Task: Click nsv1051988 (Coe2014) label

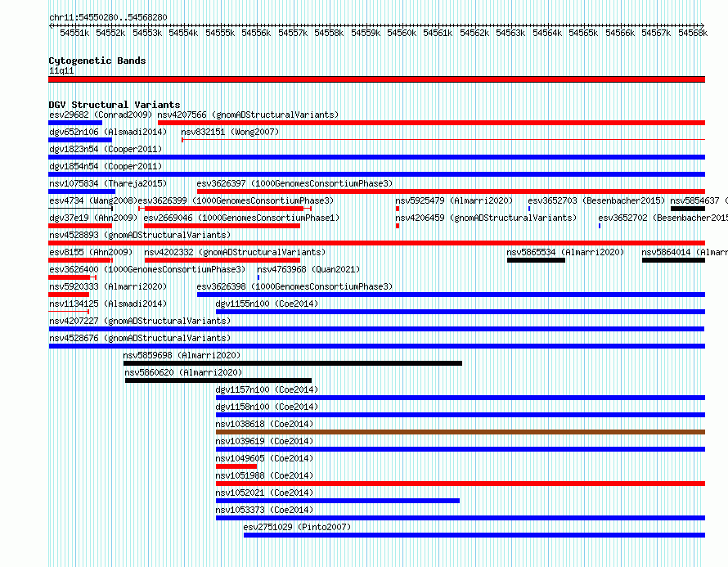Action: pos(264,475)
